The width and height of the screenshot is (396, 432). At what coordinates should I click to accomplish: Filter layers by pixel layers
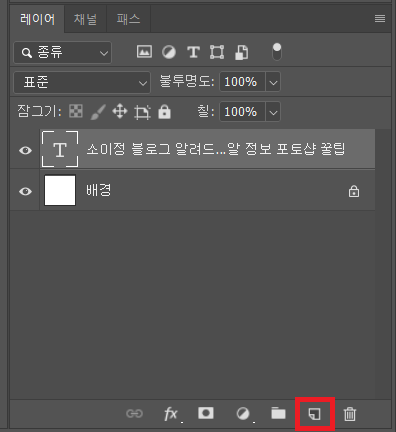coord(144,52)
